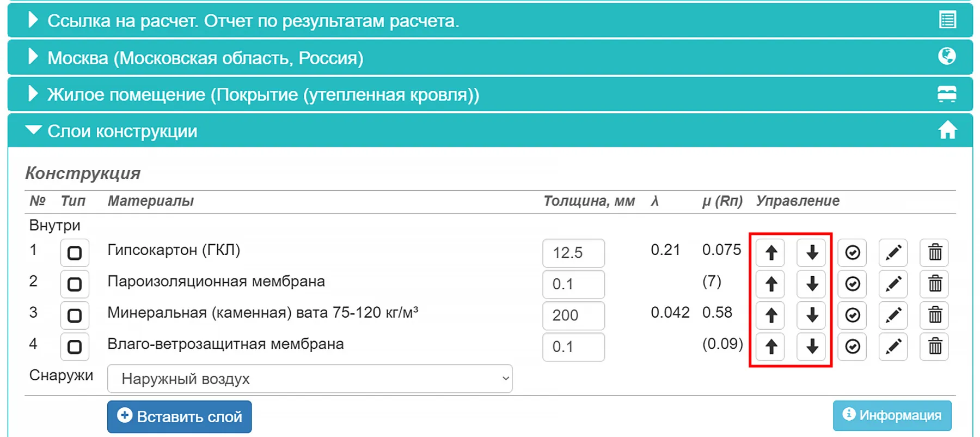
Task: Edit the Минеральная вата layer with pencil
Action: (893, 315)
